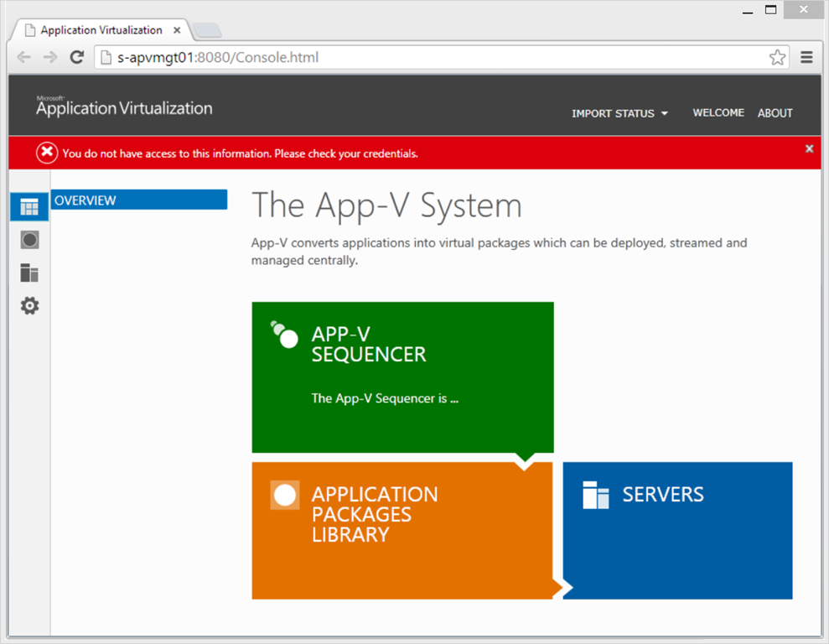This screenshot has height=644, width=829.
Task: Open the Settings gear icon in sidebar
Action: (x=29, y=306)
